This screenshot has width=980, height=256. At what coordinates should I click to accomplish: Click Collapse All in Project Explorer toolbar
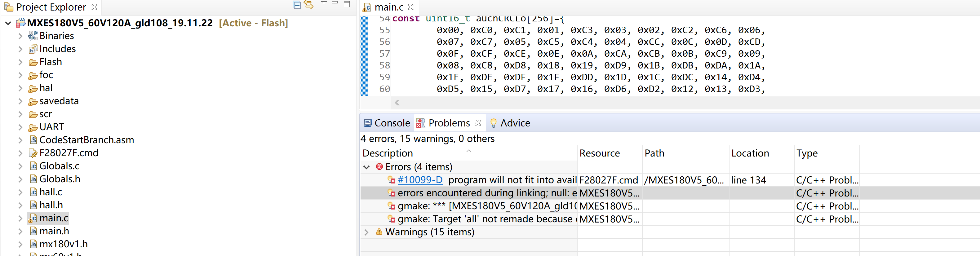point(296,5)
